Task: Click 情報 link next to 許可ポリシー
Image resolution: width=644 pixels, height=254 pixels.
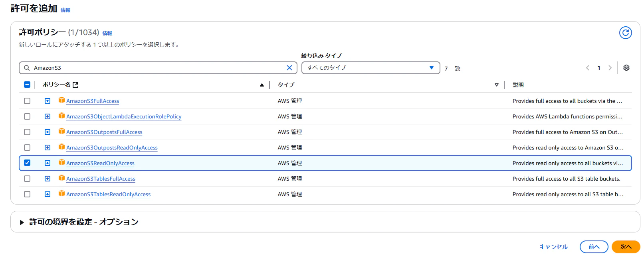Action: [107, 33]
